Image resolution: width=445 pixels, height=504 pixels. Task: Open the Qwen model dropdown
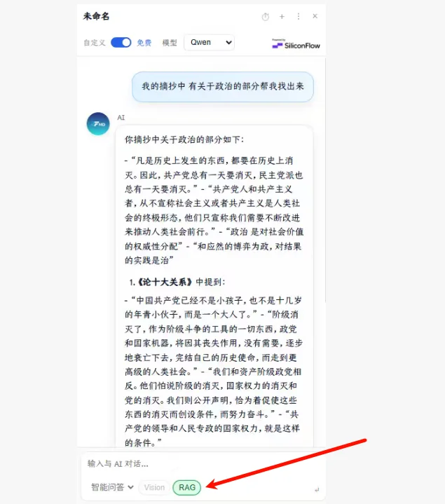[209, 43]
